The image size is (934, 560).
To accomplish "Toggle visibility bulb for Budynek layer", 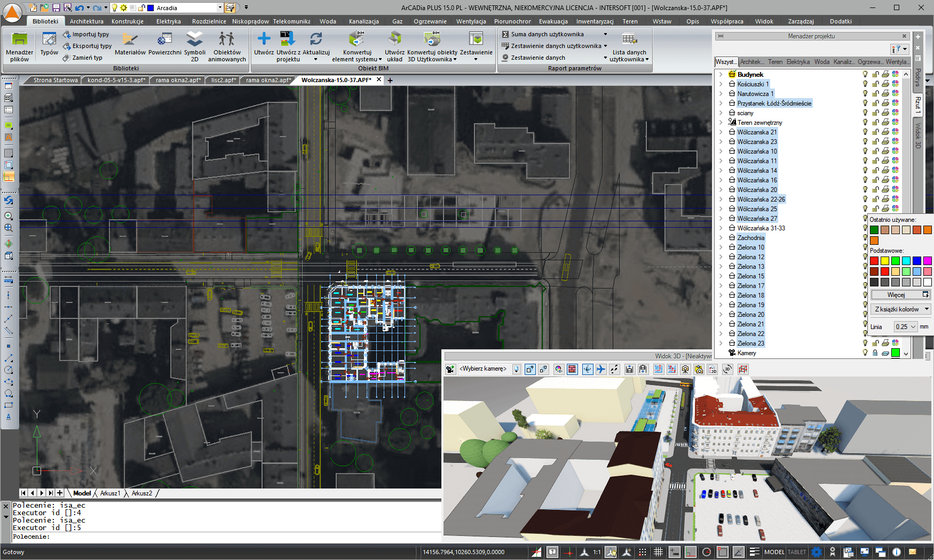I will pos(865,75).
